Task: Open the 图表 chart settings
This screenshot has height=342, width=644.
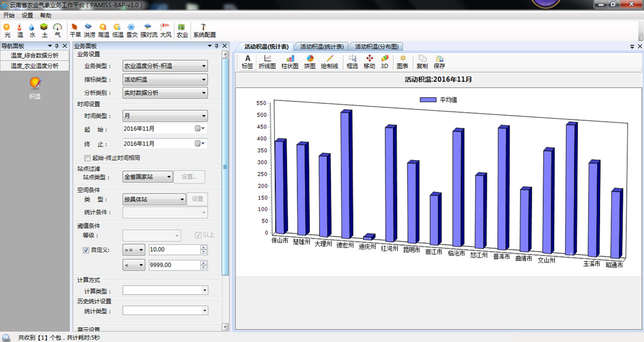Action: pyautogui.click(x=402, y=62)
